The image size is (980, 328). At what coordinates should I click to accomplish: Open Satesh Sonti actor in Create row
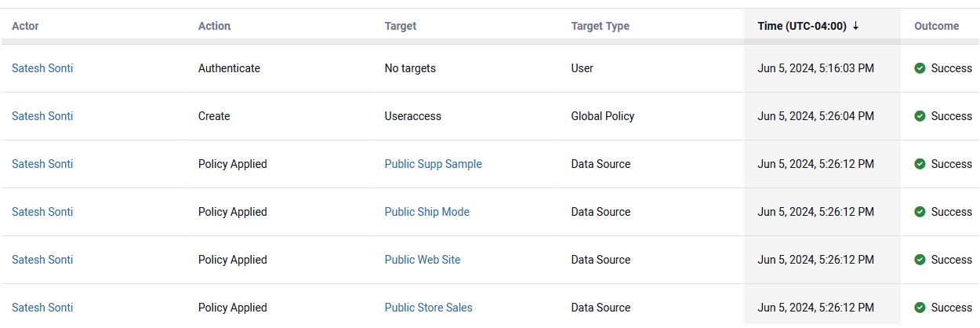(x=42, y=116)
